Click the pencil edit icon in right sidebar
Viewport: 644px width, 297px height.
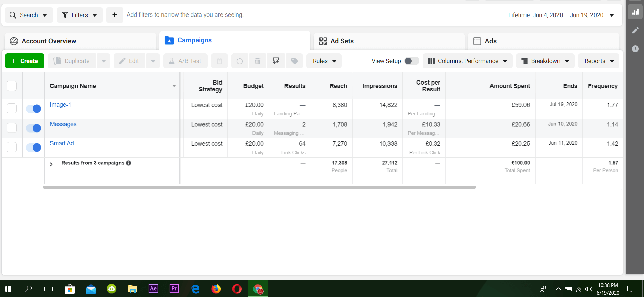[x=635, y=30]
